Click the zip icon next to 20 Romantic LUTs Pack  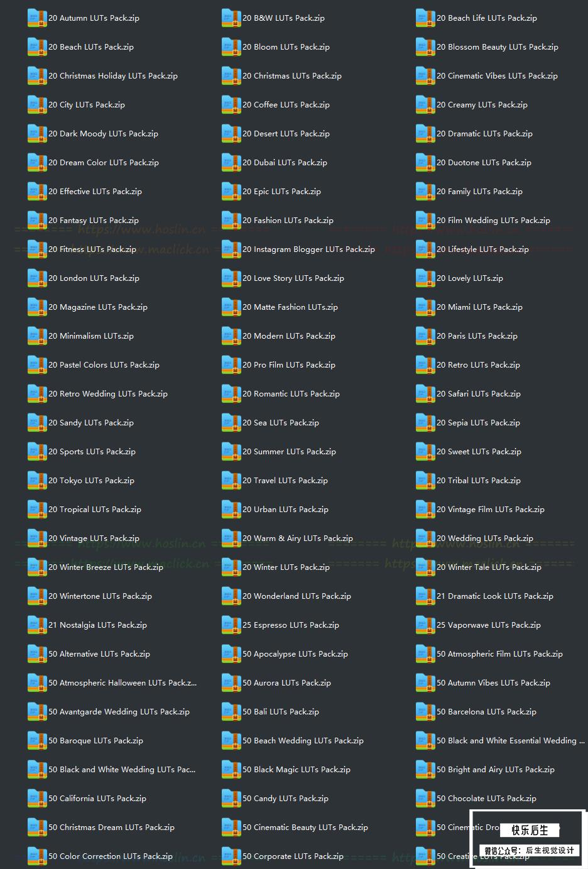tap(231, 394)
